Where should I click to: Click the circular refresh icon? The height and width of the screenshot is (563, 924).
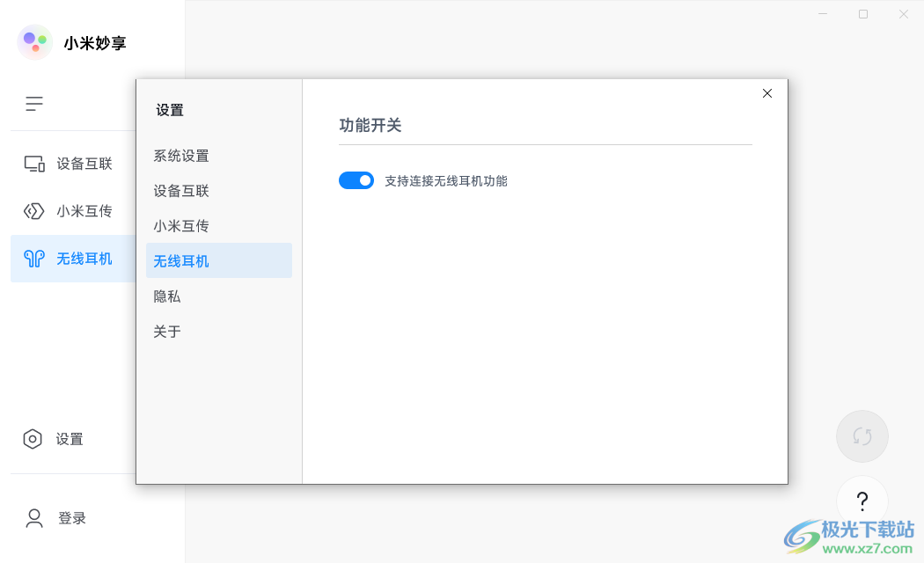[x=862, y=435]
